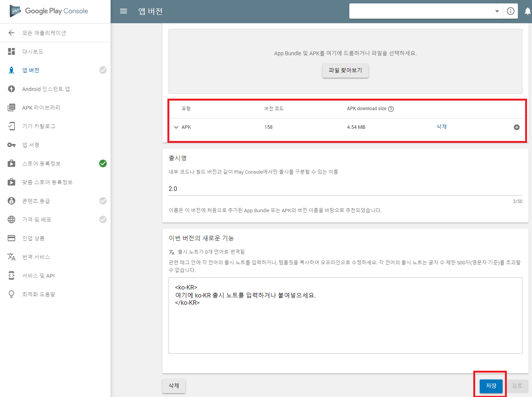Click the info circle icon in header
The image size is (532, 397).
click(x=511, y=11)
